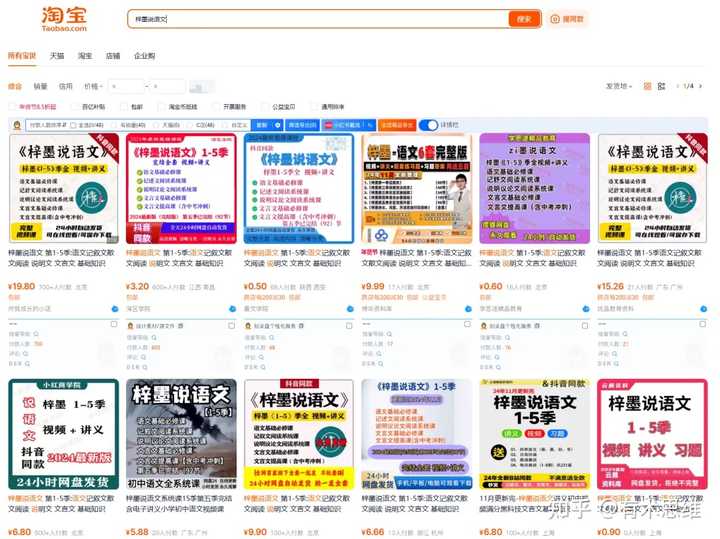Tick the select checkbox under ¥0.60 item
This screenshot has width=720, height=539.
click(585, 326)
